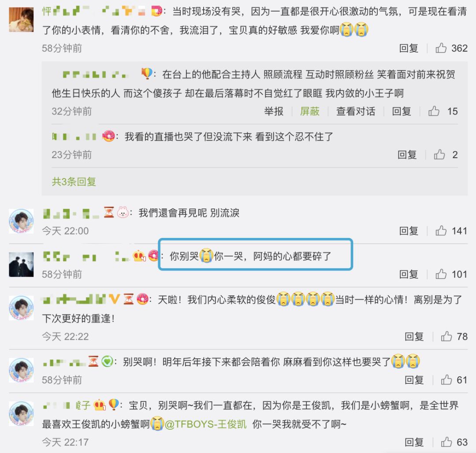Click 回复 on the 今天 22:00 comment
The width and height of the screenshot is (476, 453).
pyautogui.click(x=409, y=230)
